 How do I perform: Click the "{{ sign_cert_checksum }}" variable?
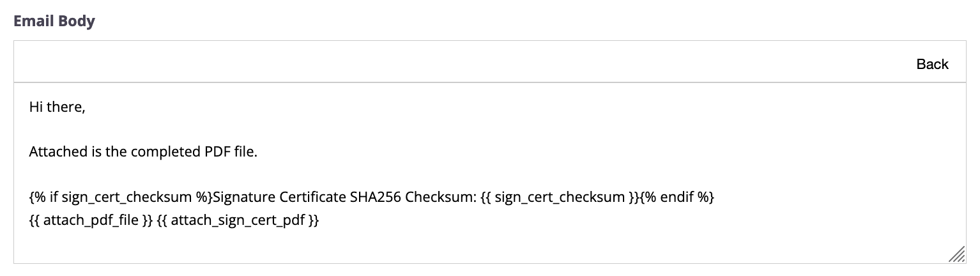[x=561, y=197]
